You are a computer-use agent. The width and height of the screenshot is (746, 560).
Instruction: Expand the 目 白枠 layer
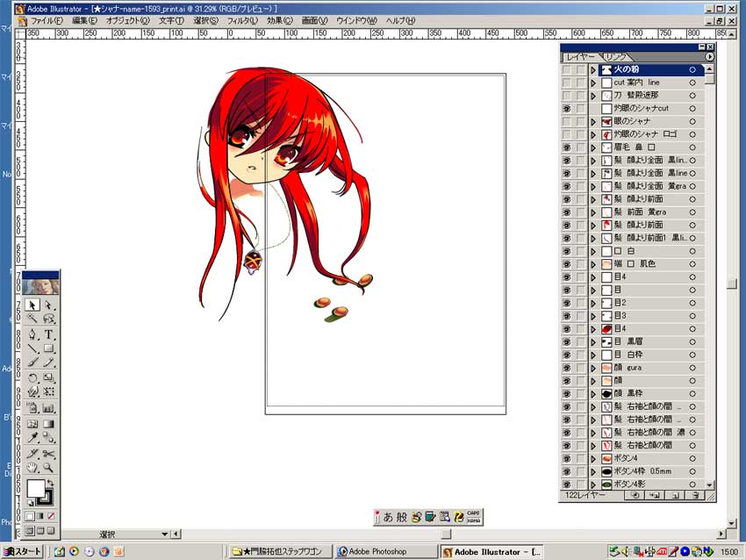(x=593, y=355)
